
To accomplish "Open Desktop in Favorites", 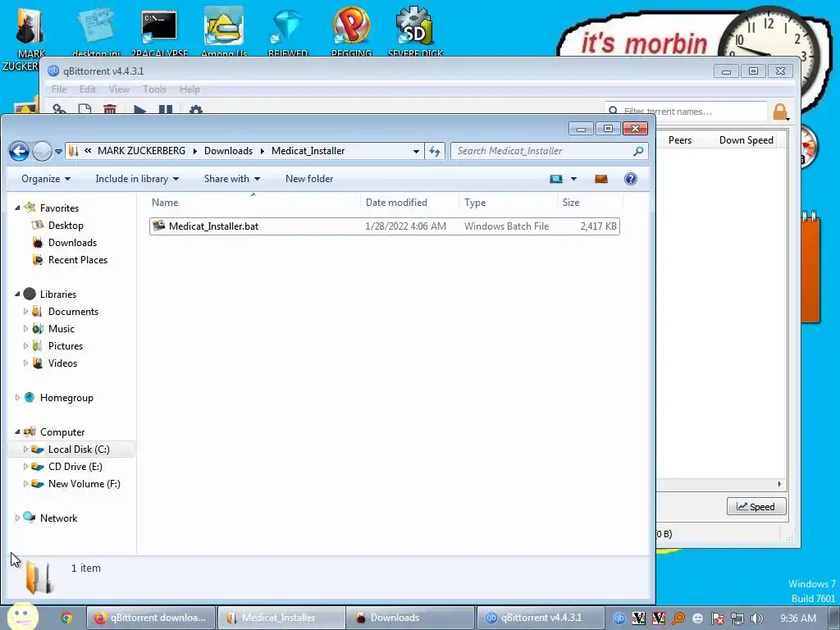I will [66, 226].
